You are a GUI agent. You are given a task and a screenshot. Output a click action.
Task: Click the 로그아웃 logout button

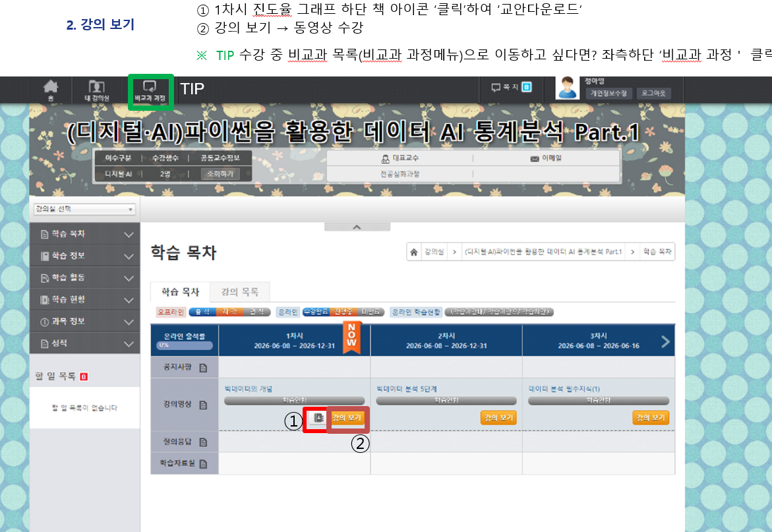653,94
